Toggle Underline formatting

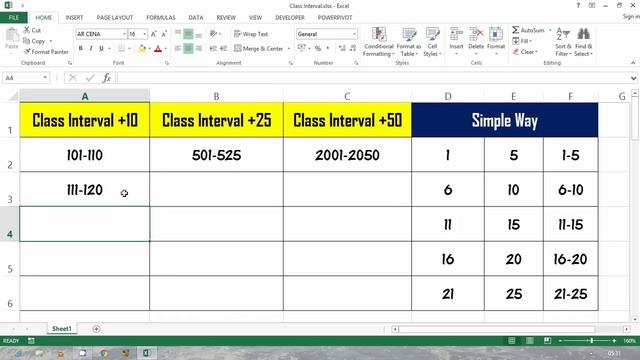coord(101,49)
